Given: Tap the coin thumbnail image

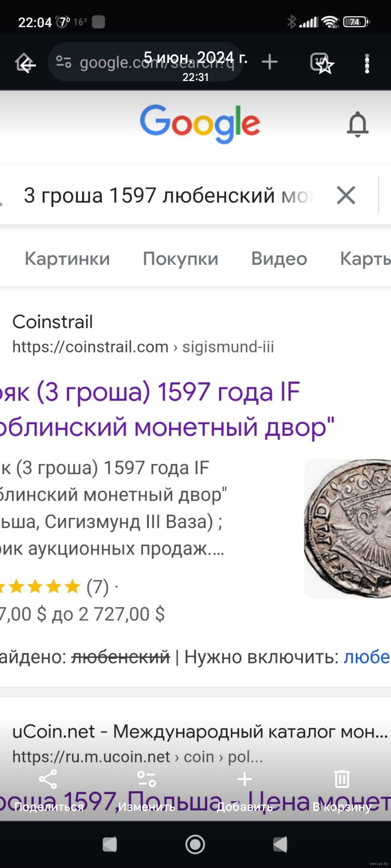Looking at the screenshot, I should (349, 529).
